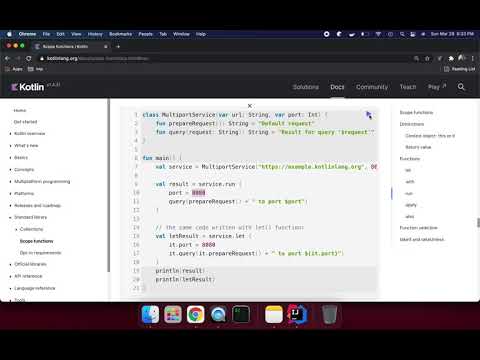Open the Apple menu
Viewport: 480px width, 360px height.
click(9, 34)
